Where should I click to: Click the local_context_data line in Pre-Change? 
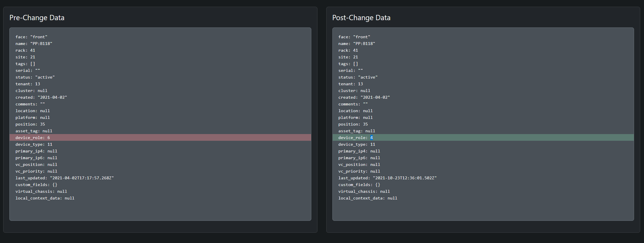(45, 198)
